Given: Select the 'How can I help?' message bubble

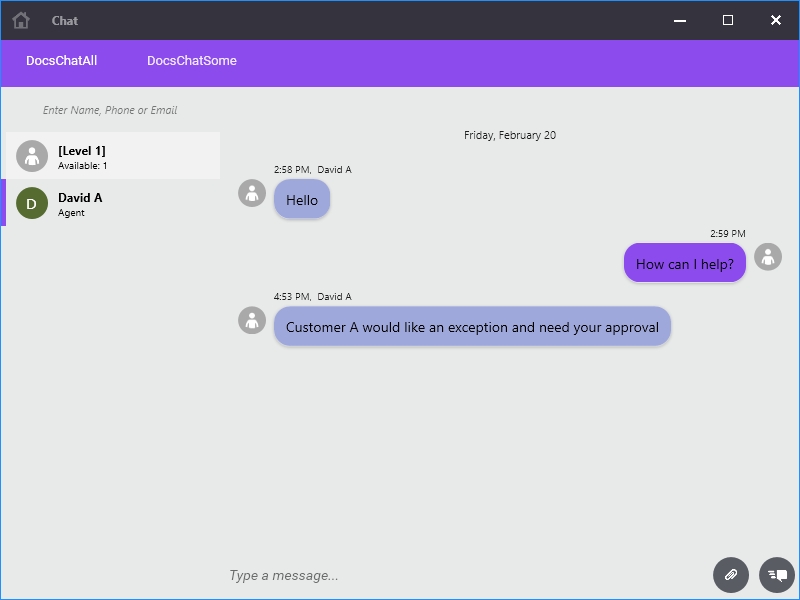Looking at the screenshot, I should point(685,264).
